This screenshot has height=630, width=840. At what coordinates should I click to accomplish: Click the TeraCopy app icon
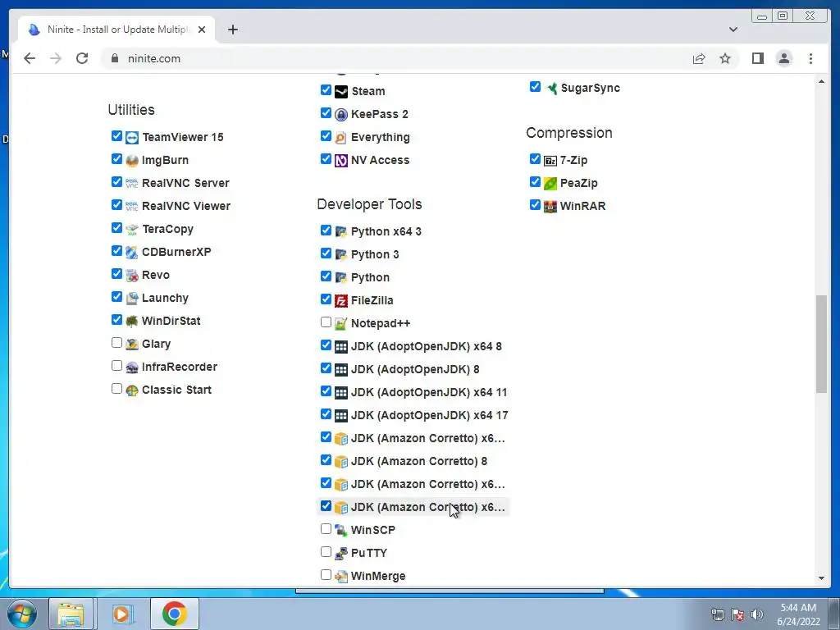click(x=132, y=230)
